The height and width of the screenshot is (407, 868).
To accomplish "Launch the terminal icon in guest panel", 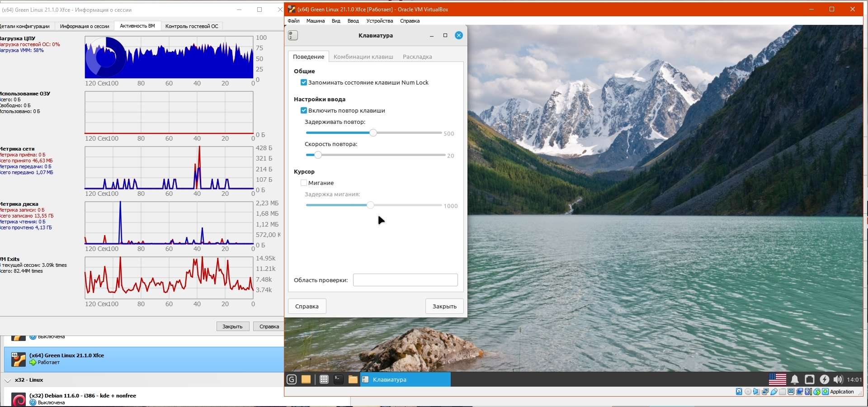I will click(x=339, y=379).
